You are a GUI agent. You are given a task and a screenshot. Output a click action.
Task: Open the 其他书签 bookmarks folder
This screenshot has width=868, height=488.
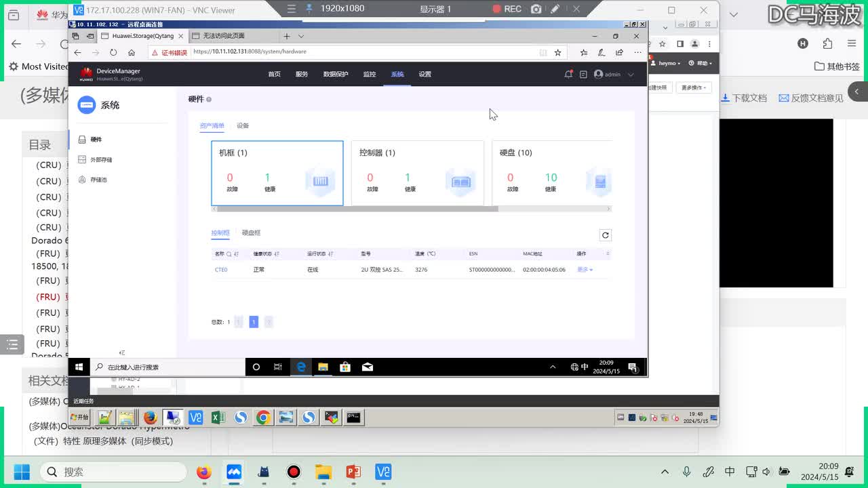(837, 66)
